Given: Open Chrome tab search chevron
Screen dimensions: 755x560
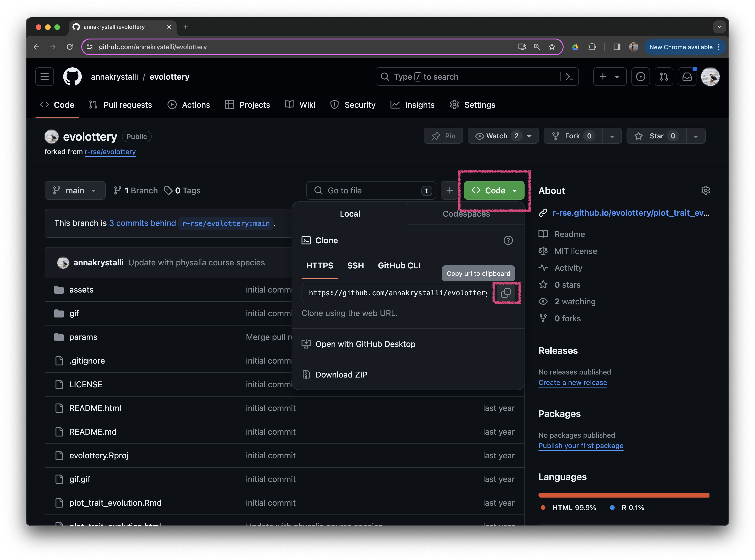Looking at the screenshot, I should click(x=719, y=27).
